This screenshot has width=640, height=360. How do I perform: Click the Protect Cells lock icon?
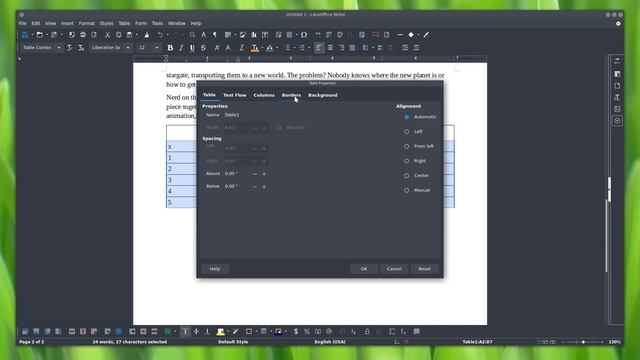367,331
